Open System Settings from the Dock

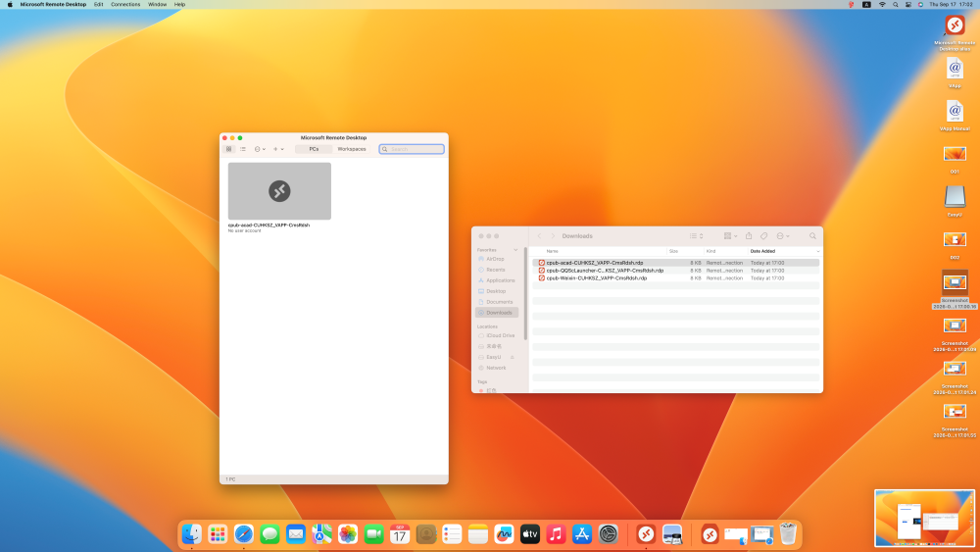pyautogui.click(x=609, y=534)
